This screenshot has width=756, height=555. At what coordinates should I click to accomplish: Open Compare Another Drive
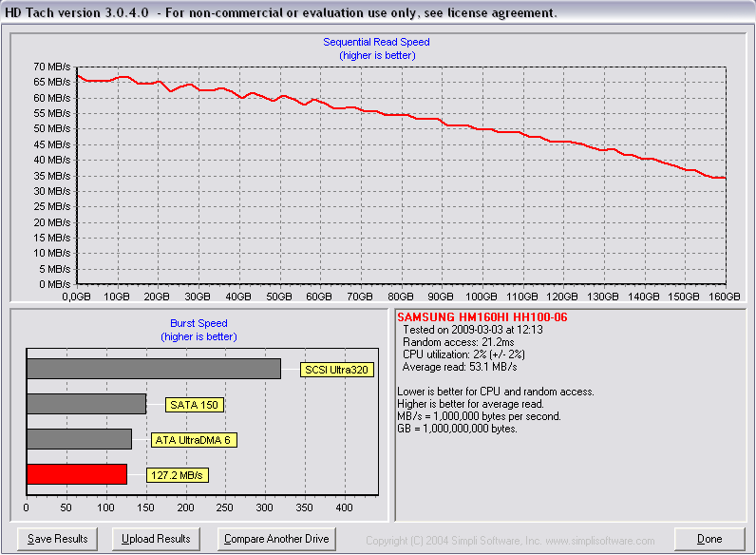click(276, 539)
